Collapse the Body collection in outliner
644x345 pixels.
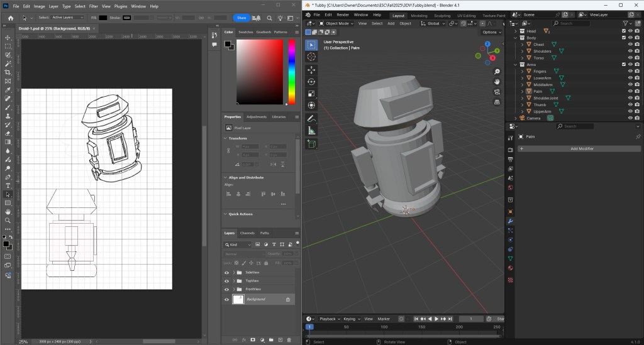(516, 38)
